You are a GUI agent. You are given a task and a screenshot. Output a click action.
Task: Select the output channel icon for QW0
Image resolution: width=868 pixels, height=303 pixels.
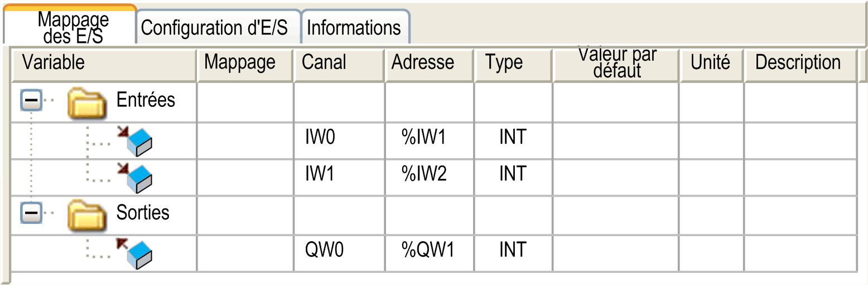[134, 253]
